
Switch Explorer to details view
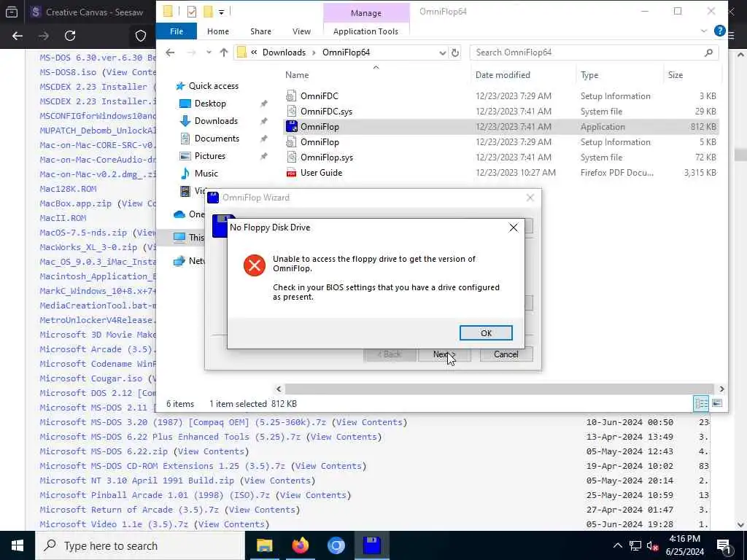(701, 403)
